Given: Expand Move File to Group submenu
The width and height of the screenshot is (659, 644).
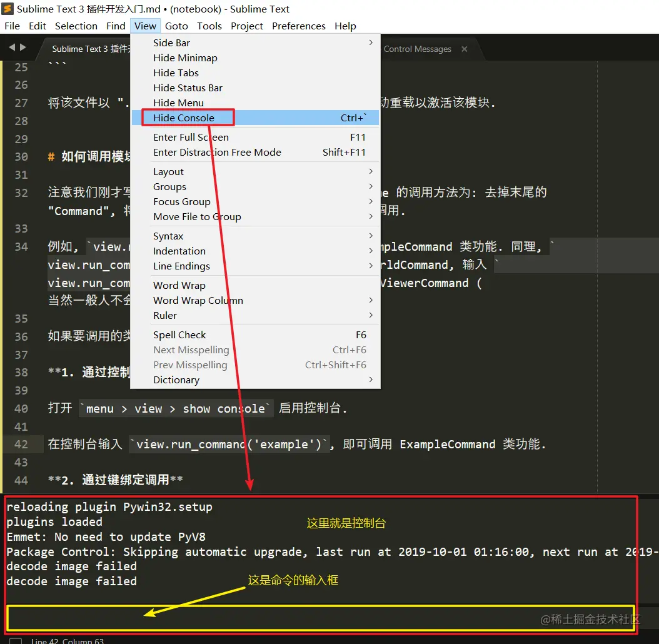Looking at the screenshot, I should (255, 217).
